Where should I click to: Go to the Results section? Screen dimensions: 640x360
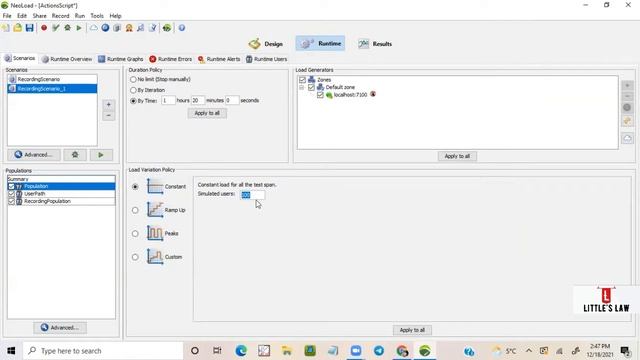click(x=375, y=44)
